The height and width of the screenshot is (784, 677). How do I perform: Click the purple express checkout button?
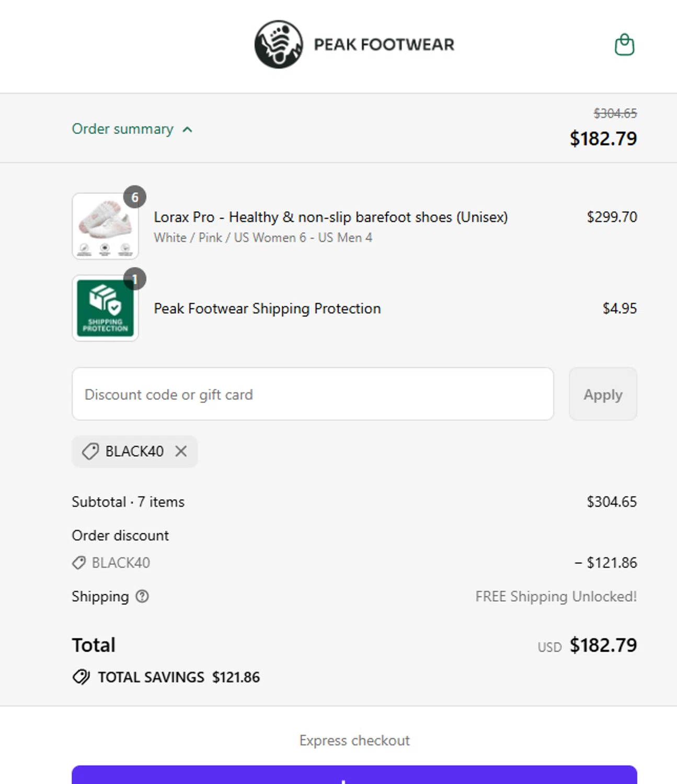354,775
